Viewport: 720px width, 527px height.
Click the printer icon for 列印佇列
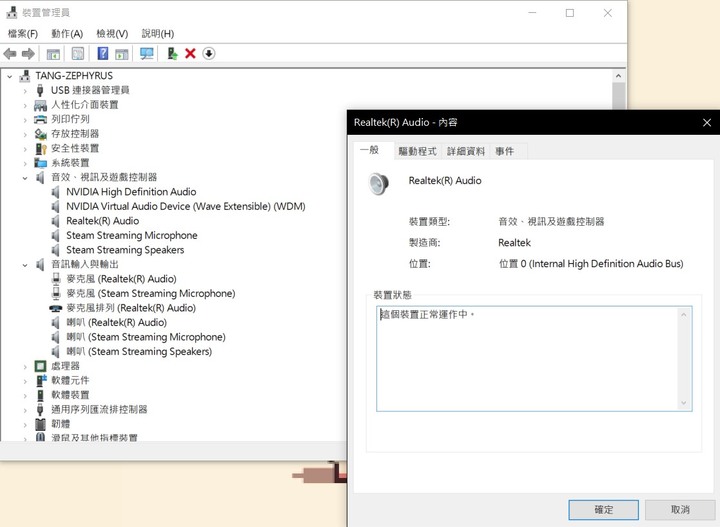click(x=40, y=119)
